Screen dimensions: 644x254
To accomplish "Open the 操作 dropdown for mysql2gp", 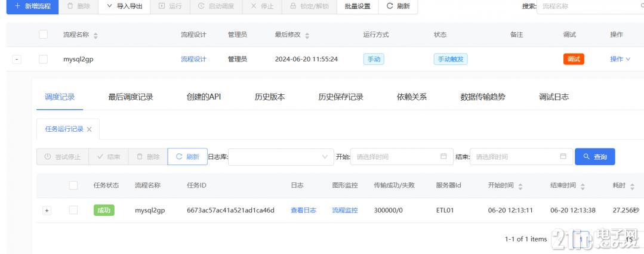I will coord(620,59).
